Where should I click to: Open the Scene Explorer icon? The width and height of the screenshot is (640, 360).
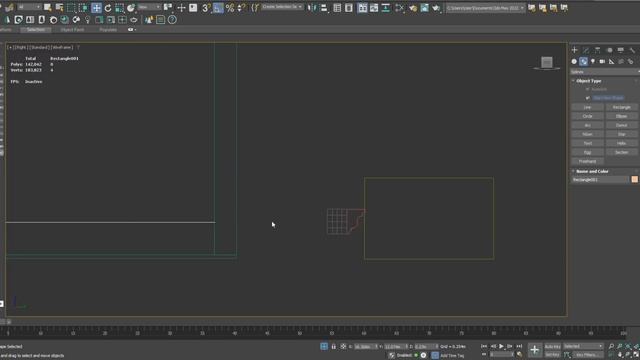pyautogui.click(x=337, y=8)
